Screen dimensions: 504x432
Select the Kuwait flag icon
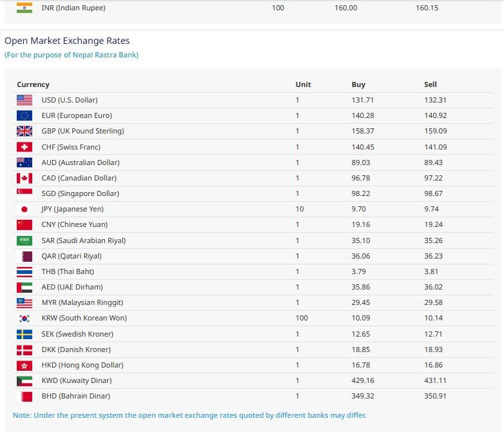pyautogui.click(x=24, y=380)
